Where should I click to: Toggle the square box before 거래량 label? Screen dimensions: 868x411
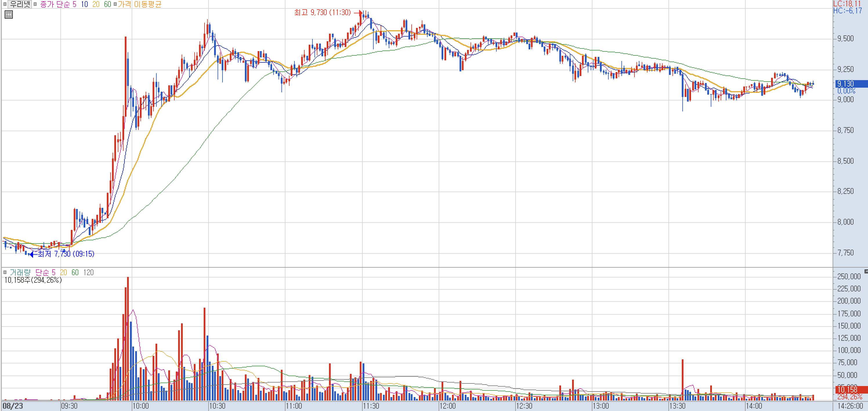pos(5,272)
